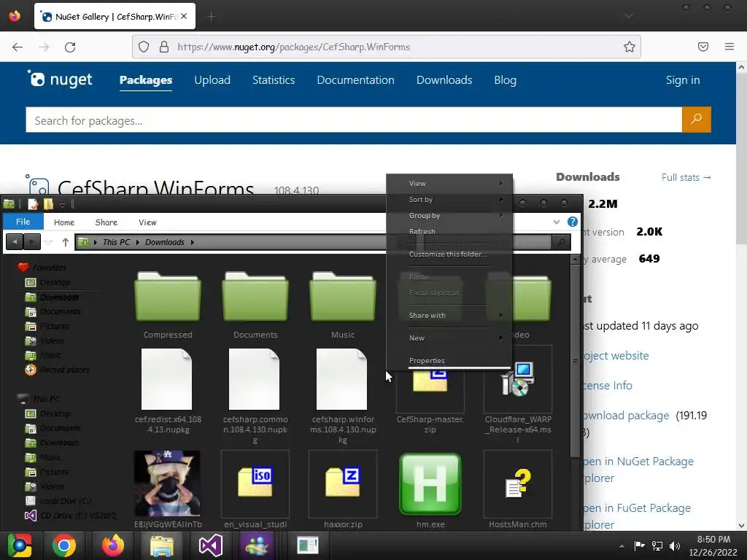Select the hm.exe application icon
Screen dimensions: 747x560
pos(430,484)
